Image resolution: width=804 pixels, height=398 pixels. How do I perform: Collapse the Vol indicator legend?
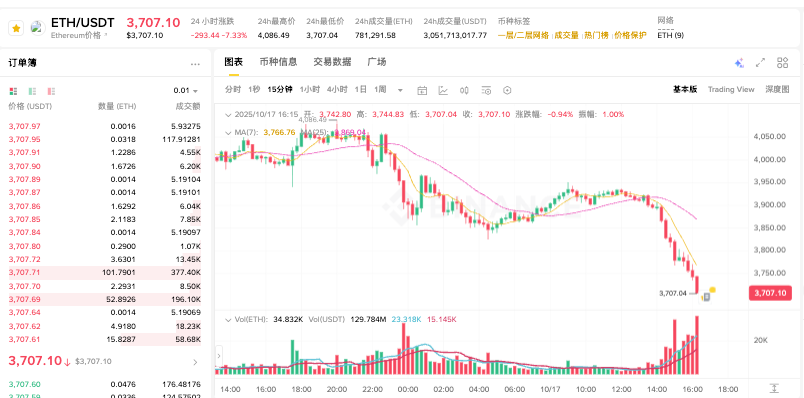pos(228,320)
